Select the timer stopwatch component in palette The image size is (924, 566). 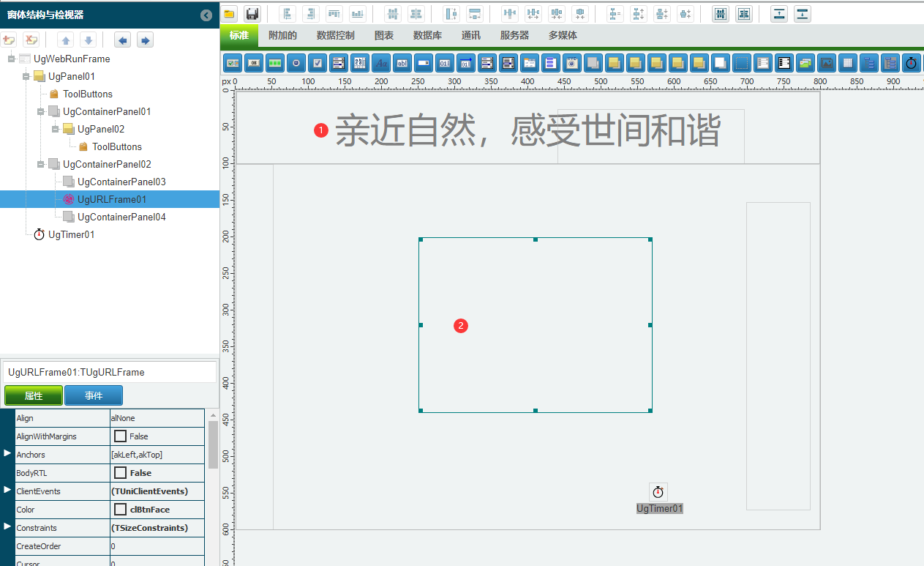click(x=911, y=63)
